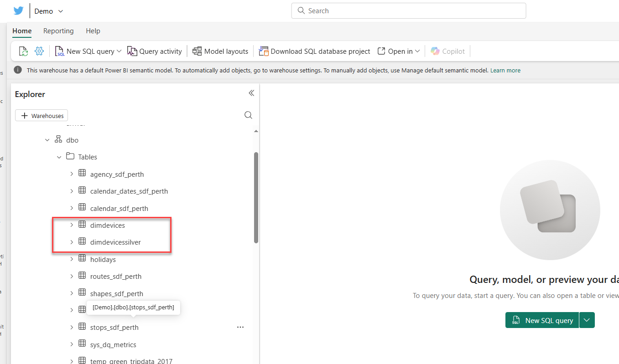Select the holidays table name
This screenshot has height=364, width=619.
coord(103,260)
